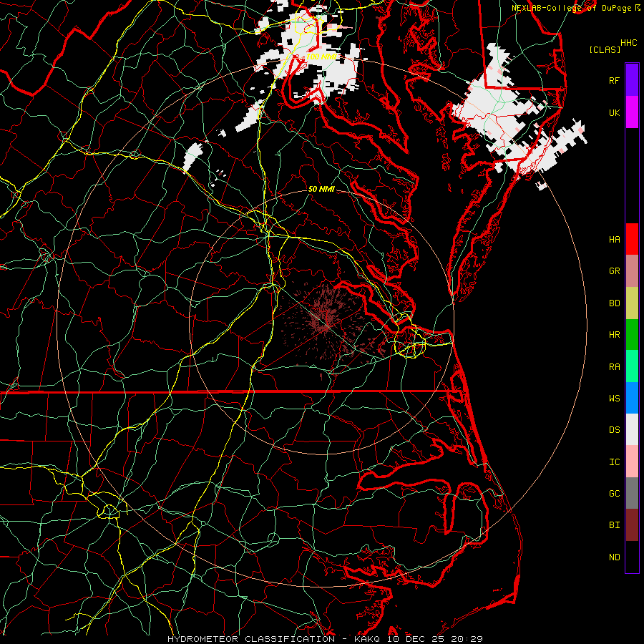Select the GR legend color block

pos(632,270)
